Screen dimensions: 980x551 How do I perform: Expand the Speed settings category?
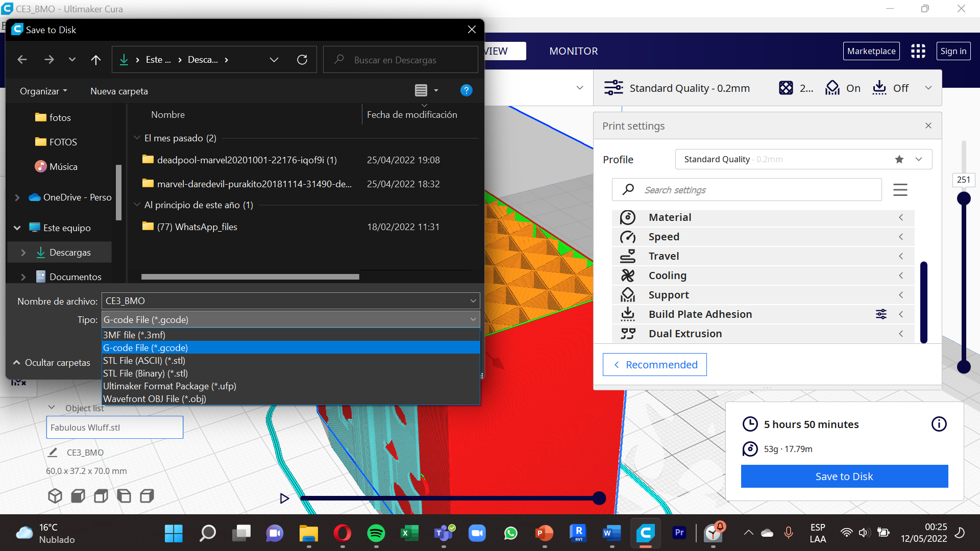(x=763, y=237)
